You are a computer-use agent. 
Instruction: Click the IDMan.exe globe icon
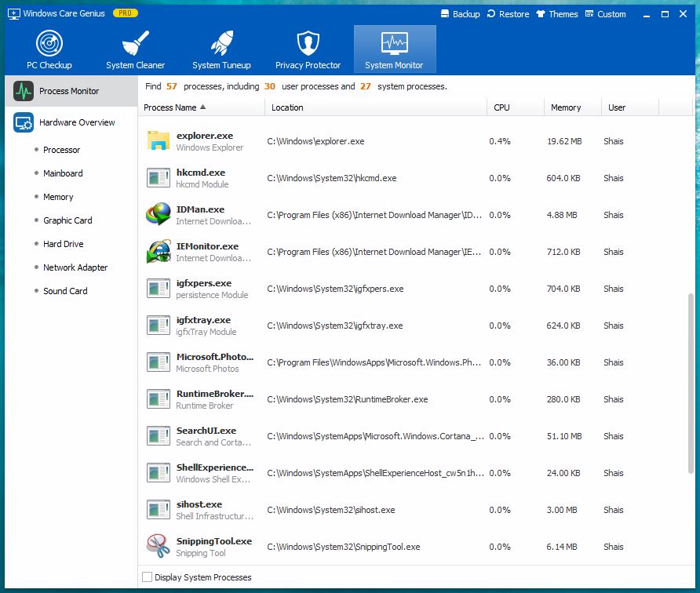click(x=158, y=215)
